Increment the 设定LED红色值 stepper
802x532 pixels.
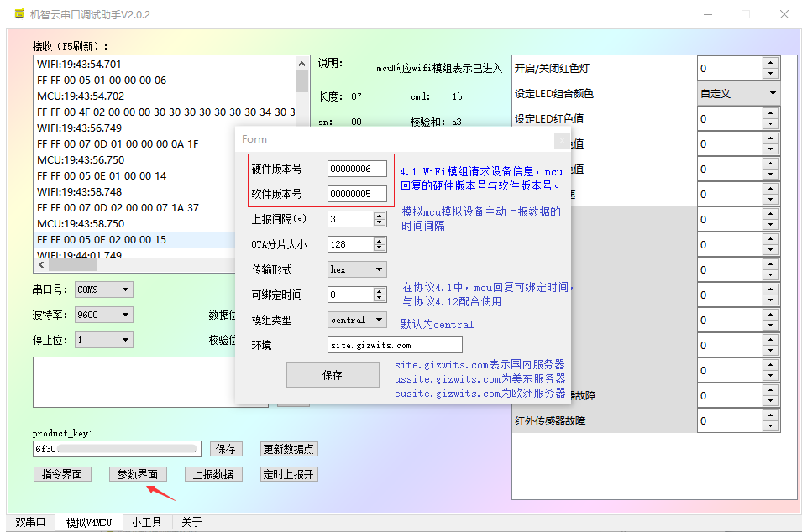[771, 114]
